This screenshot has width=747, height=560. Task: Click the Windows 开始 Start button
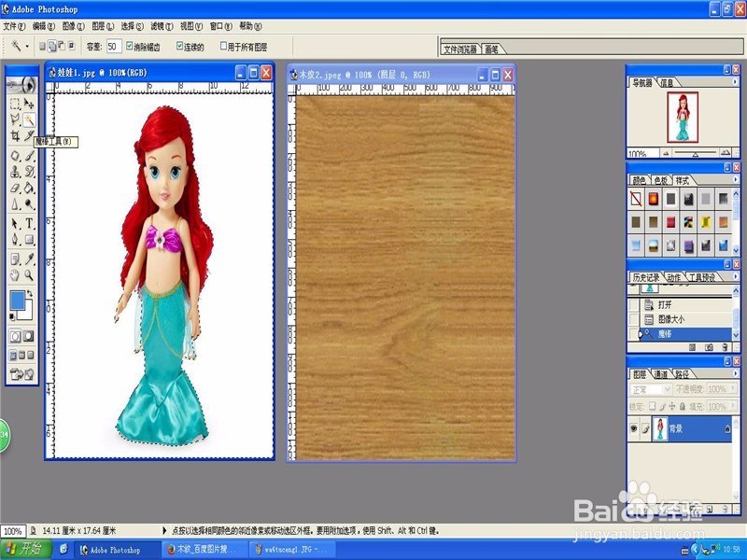tap(26, 549)
